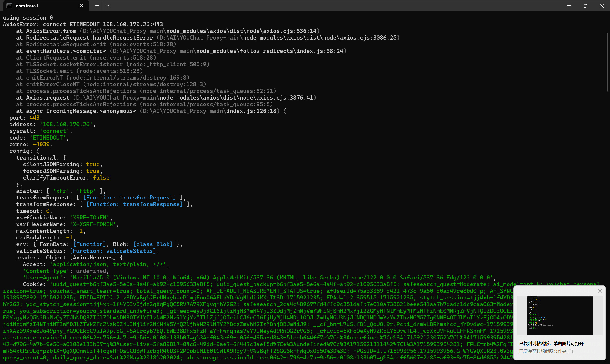Click the terminal icon on npm install tab
This screenshot has width=610, height=364.
click(9, 6)
